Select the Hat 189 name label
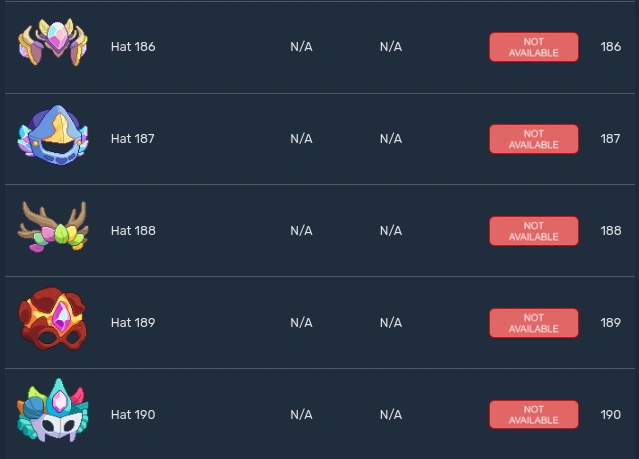 (x=133, y=323)
